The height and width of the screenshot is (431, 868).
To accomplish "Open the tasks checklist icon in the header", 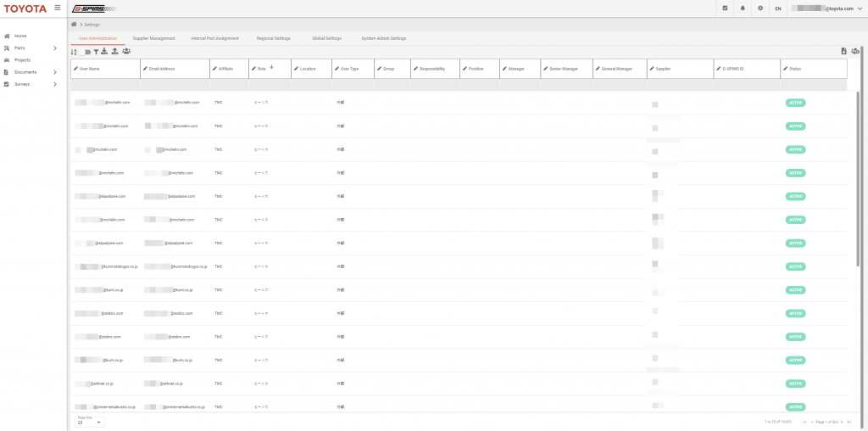I will 726,8.
